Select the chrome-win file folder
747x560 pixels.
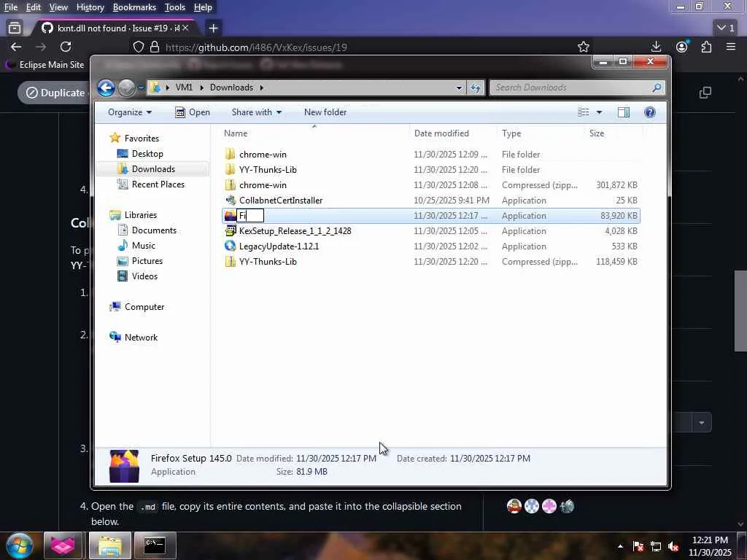(430, 155)
